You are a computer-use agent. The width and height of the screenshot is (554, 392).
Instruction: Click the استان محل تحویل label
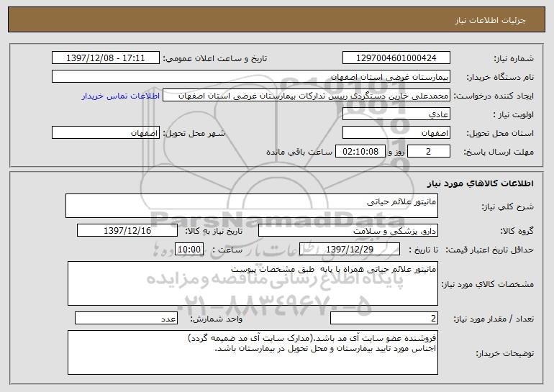[x=500, y=134]
